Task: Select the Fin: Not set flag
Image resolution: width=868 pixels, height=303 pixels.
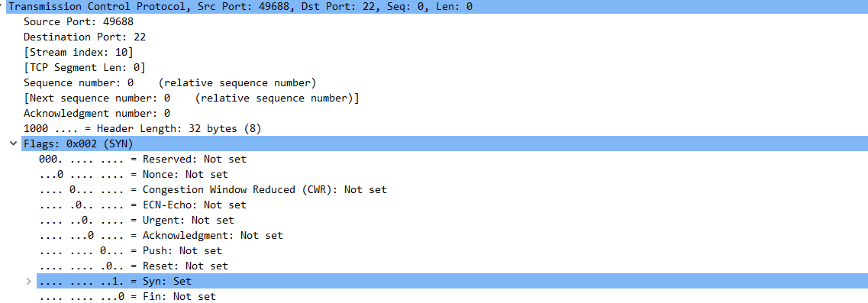Action: click(127, 296)
